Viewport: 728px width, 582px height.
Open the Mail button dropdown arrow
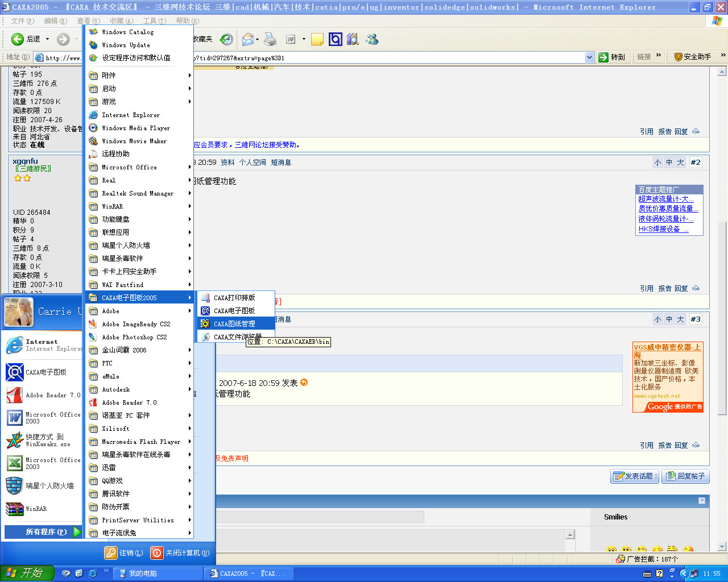click(x=257, y=39)
